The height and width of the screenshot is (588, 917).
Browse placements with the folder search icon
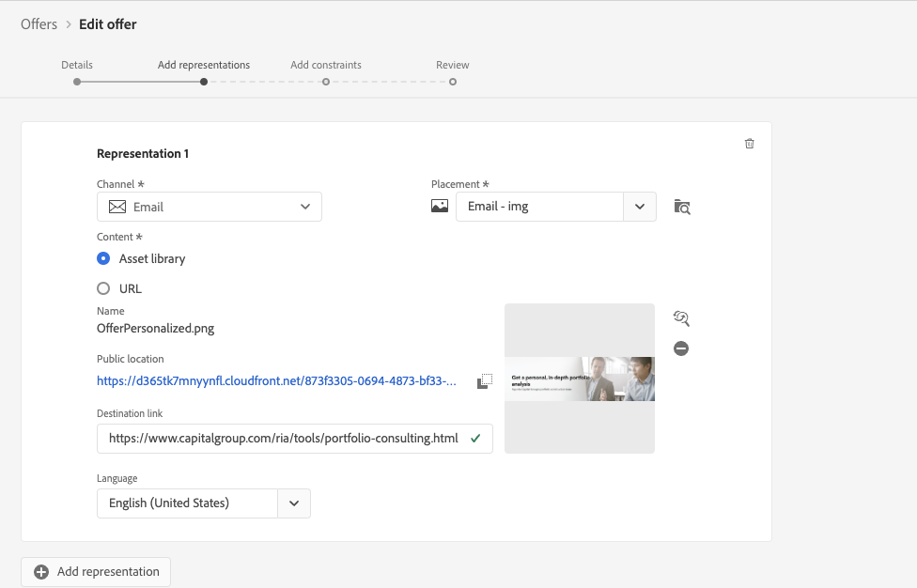[x=682, y=207]
